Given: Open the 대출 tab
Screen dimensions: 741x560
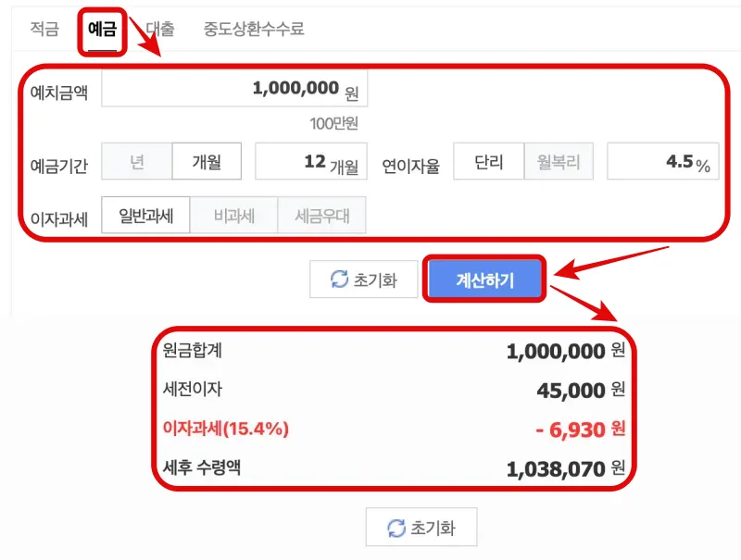Looking at the screenshot, I should tap(151, 30).
